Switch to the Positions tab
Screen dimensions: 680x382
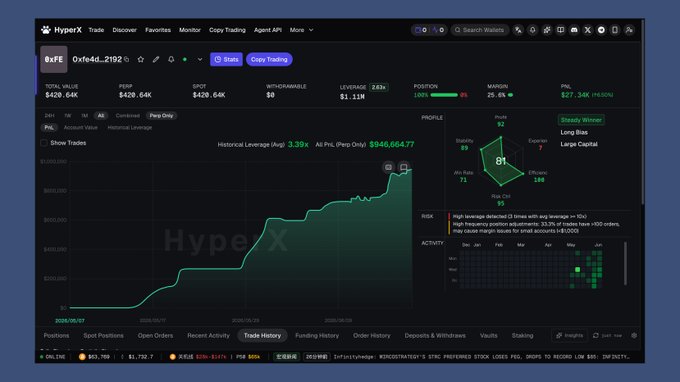[x=56, y=336]
